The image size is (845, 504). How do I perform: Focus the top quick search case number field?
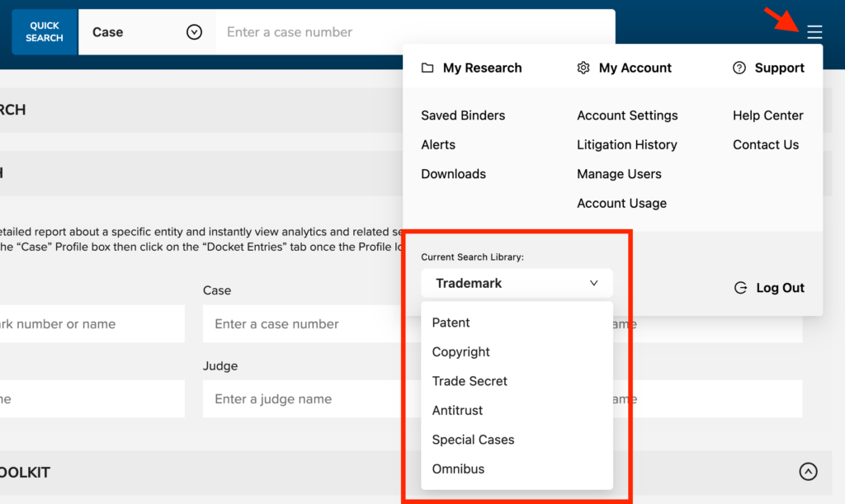pyautogui.click(x=415, y=32)
